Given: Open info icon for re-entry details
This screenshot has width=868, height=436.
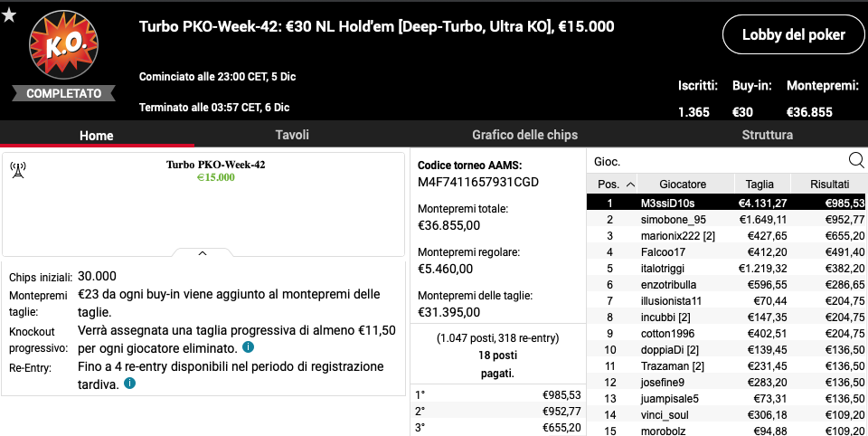Looking at the screenshot, I should (x=129, y=383).
